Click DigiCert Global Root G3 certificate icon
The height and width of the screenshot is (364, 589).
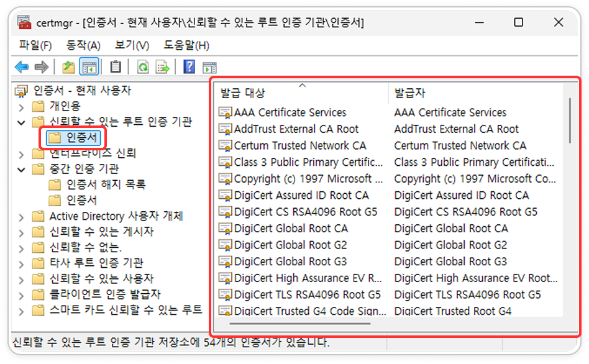tap(225, 262)
